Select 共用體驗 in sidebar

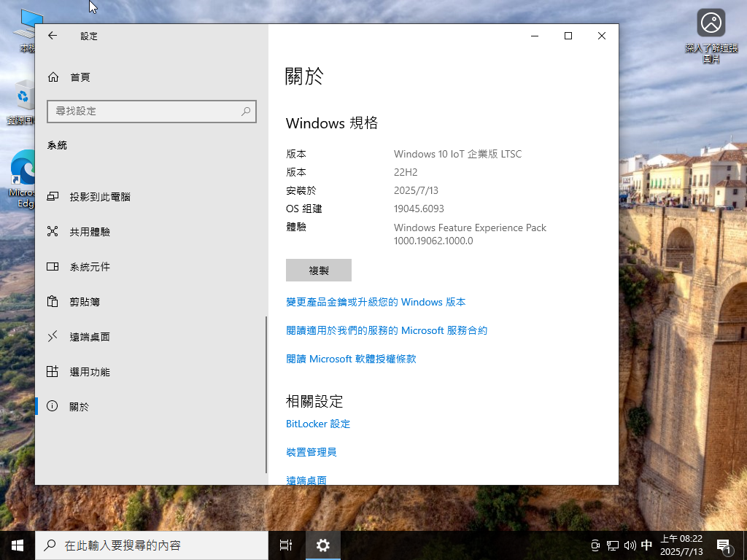90,232
